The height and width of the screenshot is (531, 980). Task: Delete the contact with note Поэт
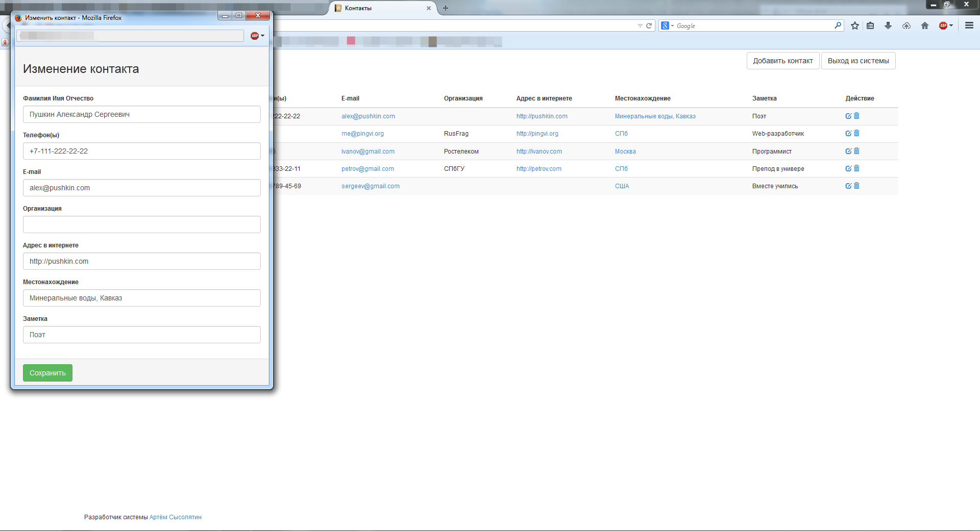point(856,116)
